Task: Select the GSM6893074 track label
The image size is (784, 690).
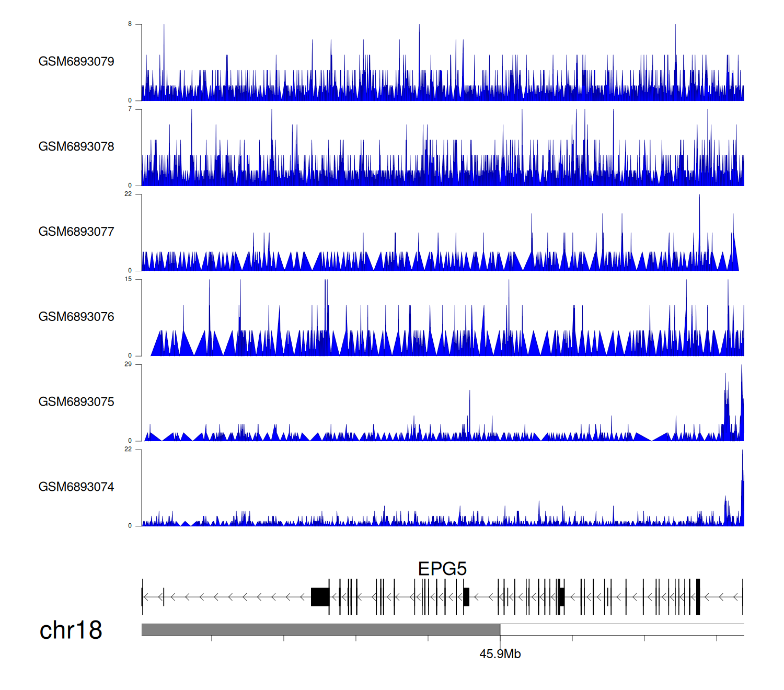Action: point(76,487)
